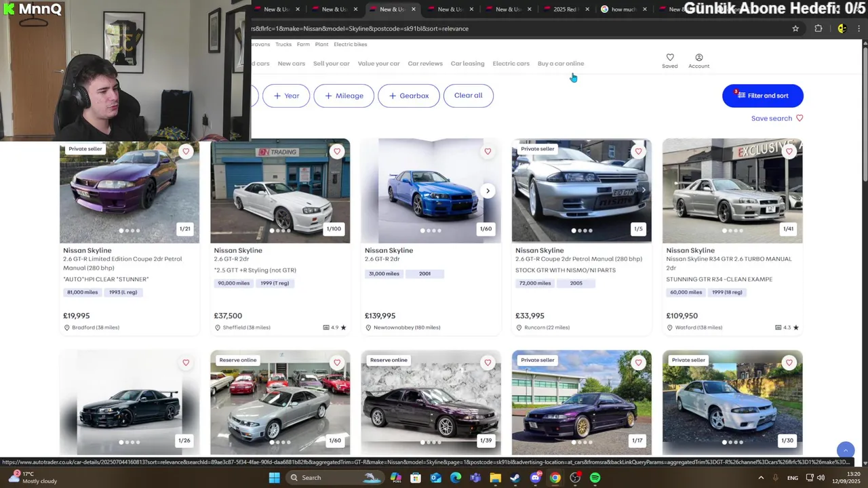This screenshot has height=488, width=868.
Task: Click the chat bubble floating button
Action: pyautogui.click(x=845, y=450)
